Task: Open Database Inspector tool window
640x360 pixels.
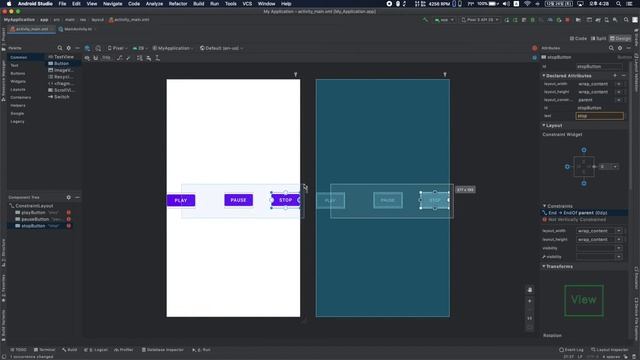Action: pos(163,350)
